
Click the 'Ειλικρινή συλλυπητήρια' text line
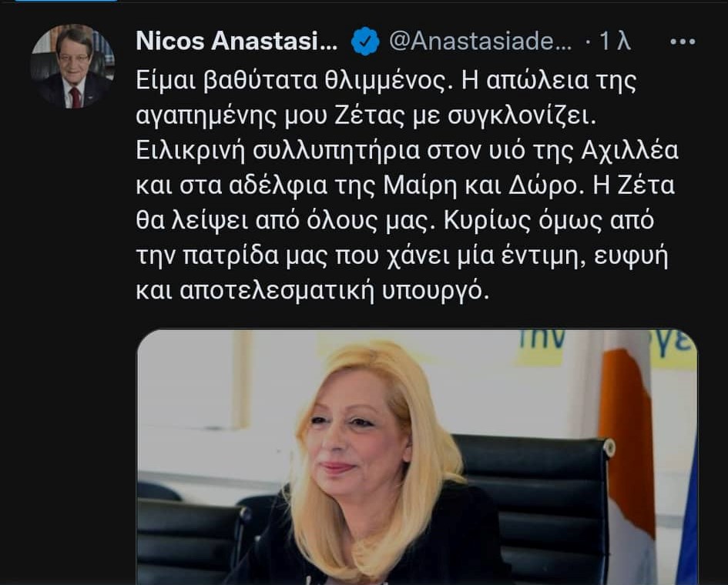point(408,150)
